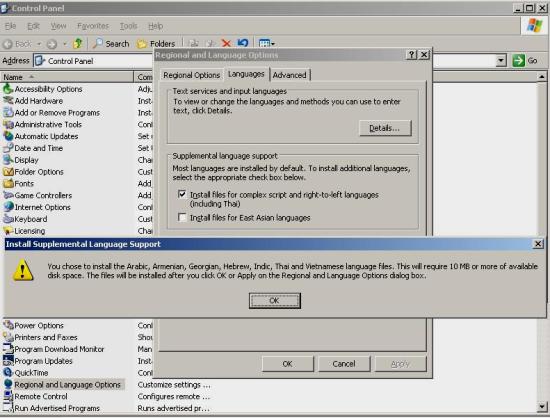Open the Forward history dropdown arrow
The height and width of the screenshot is (418, 550).
click(x=65, y=44)
